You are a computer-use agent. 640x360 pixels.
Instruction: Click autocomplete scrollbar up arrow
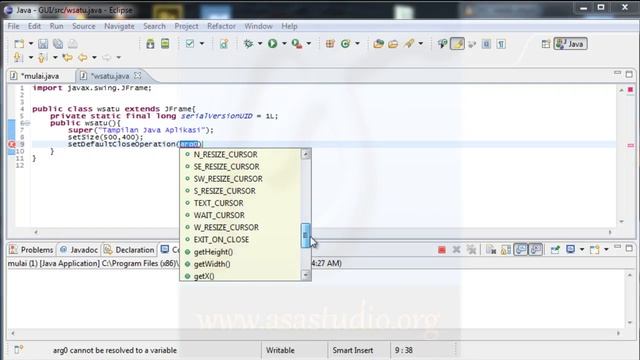(305, 154)
